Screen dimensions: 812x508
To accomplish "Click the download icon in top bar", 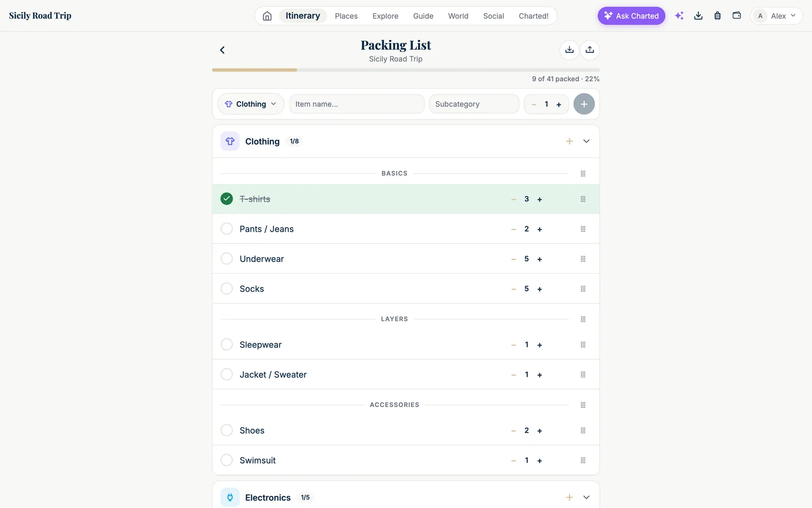I will click(x=698, y=16).
